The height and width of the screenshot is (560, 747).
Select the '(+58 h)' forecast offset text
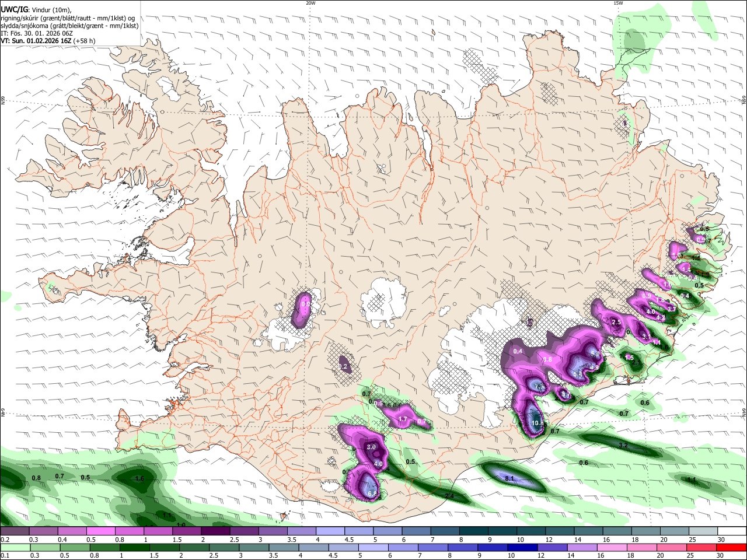[x=85, y=41]
